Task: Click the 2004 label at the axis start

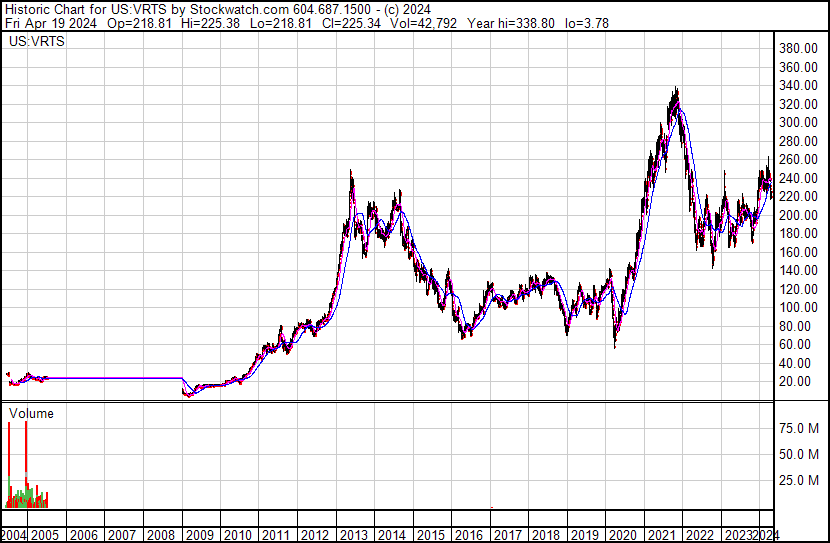Action: point(15,535)
